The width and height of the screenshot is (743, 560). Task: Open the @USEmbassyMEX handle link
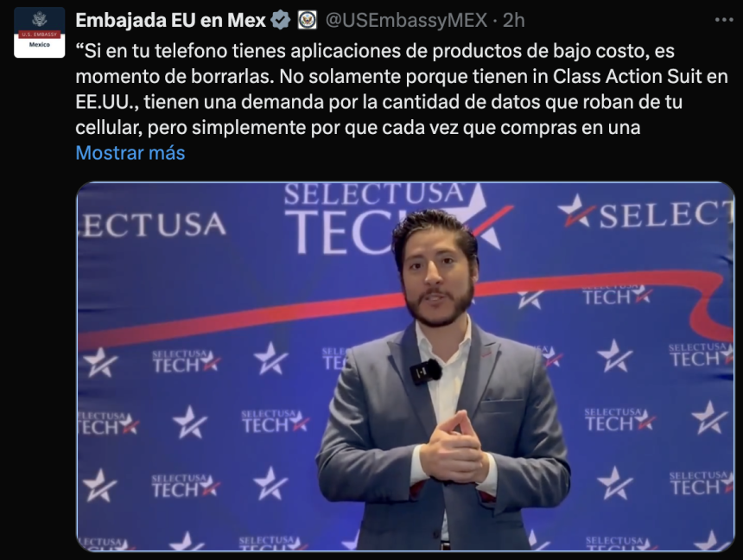tap(406, 21)
